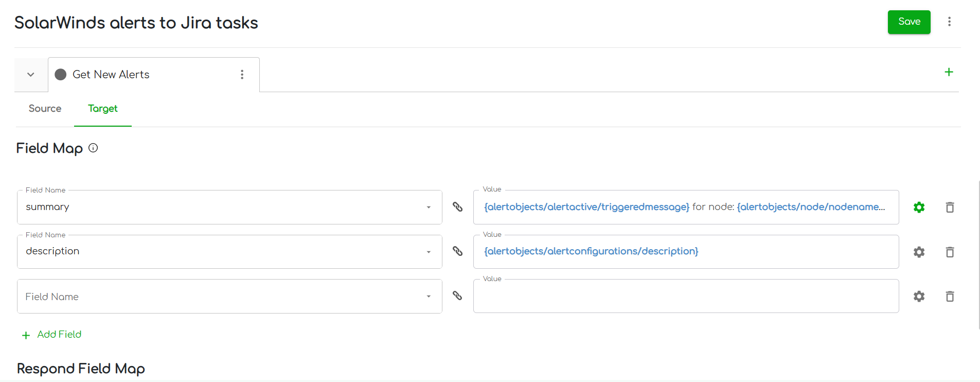Click the {alertobjects/alertactive/triggeredmessage} token
The height and width of the screenshot is (382, 980).
pos(586,207)
